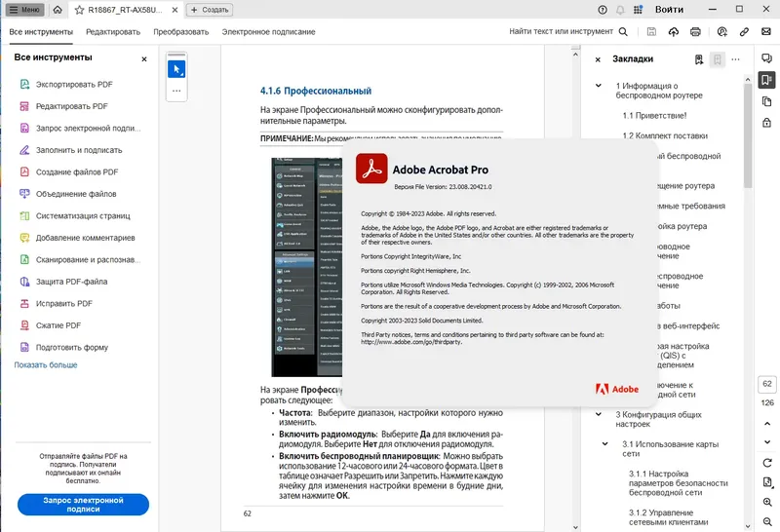This screenshot has width=780, height=532.
Task: Close the Все инструменты panel
Action: click(x=144, y=59)
